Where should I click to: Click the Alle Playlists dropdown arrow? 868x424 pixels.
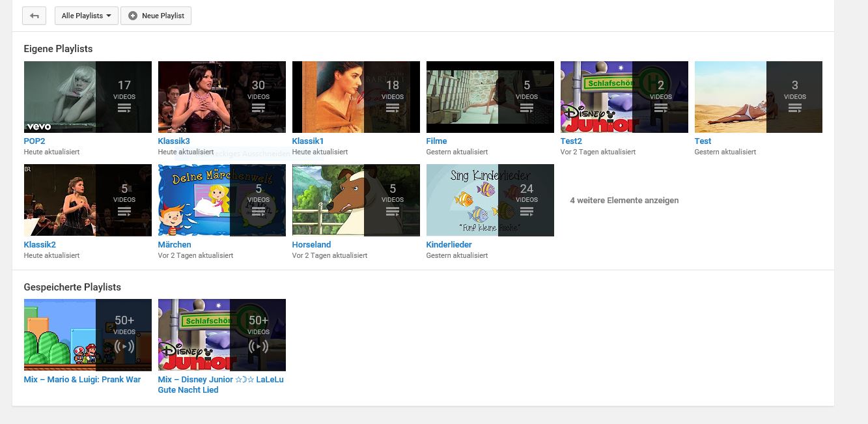pos(108,16)
